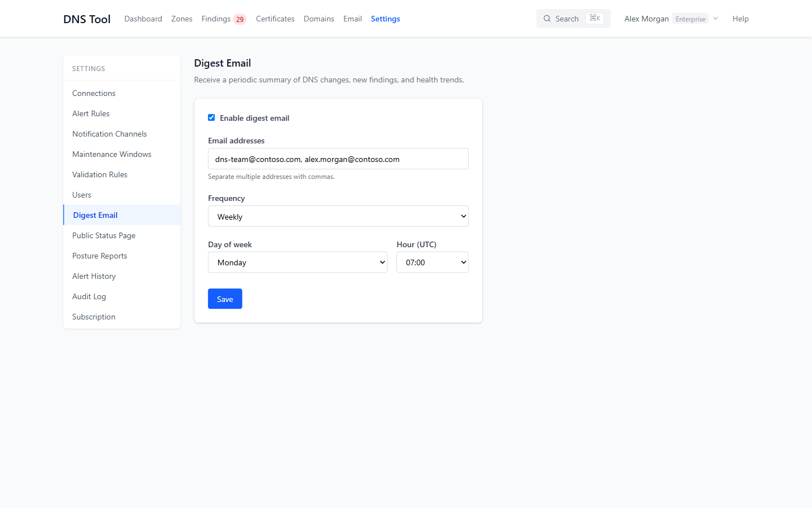
Task: Open Posture Reports settings
Action: click(x=122, y=256)
